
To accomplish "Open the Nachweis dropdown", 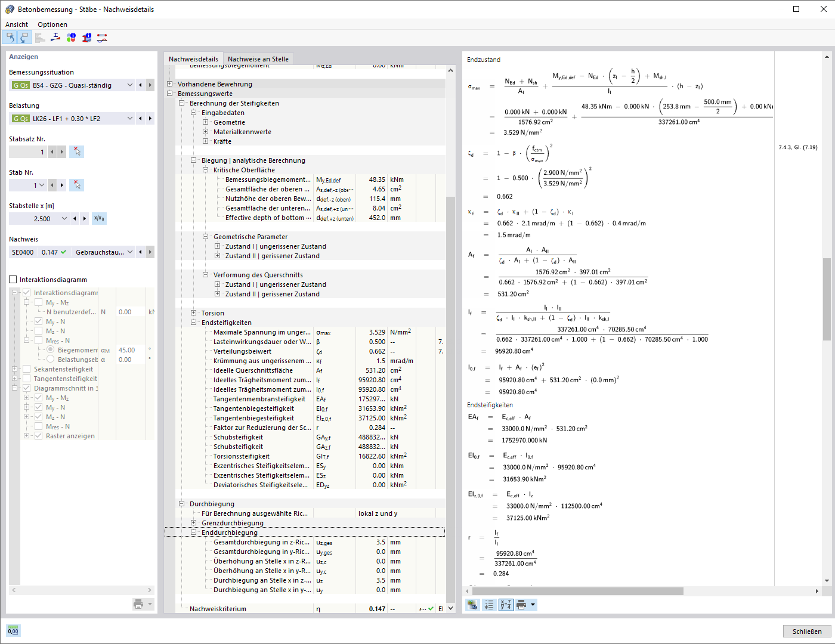I will [130, 252].
